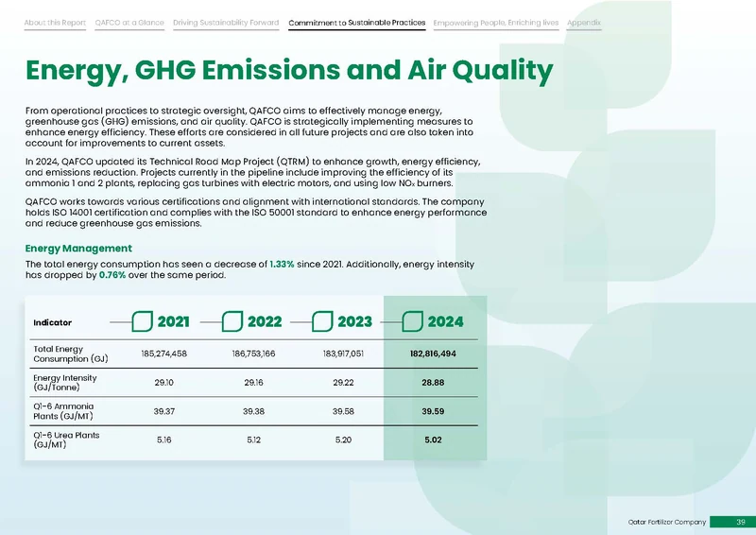Click the Energy Intensity (GJ/Tonne) row label
756x535 pixels.
(x=65, y=383)
